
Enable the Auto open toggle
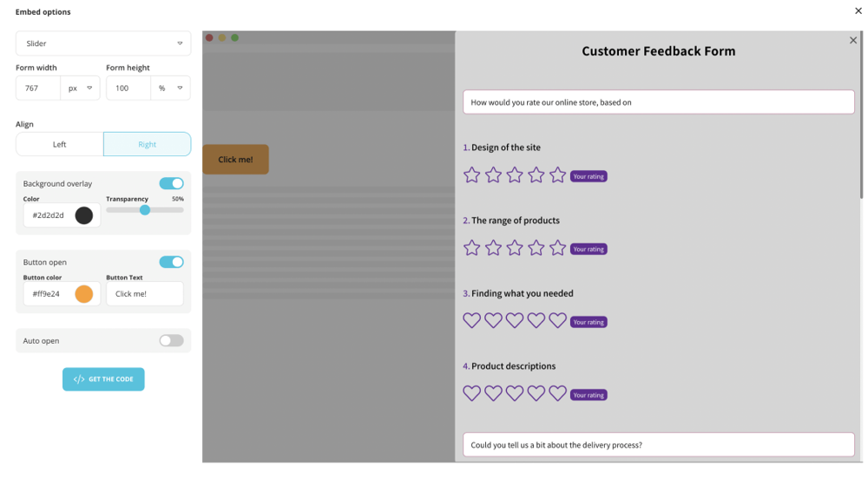pos(171,341)
